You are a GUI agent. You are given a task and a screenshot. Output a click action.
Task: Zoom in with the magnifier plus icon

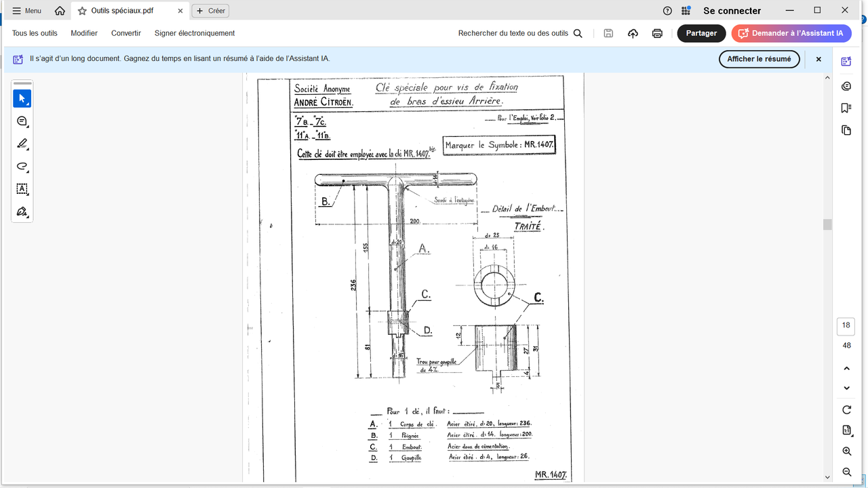click(x=846, y=451)
